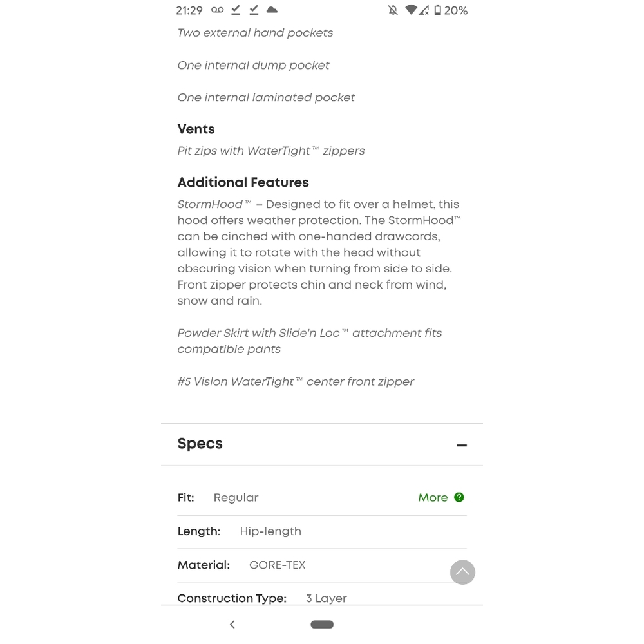The width and height of the screenshot is (644, 644).
Task: Tap the Wi-Fi signal icon
Action: tap(411, 10)
